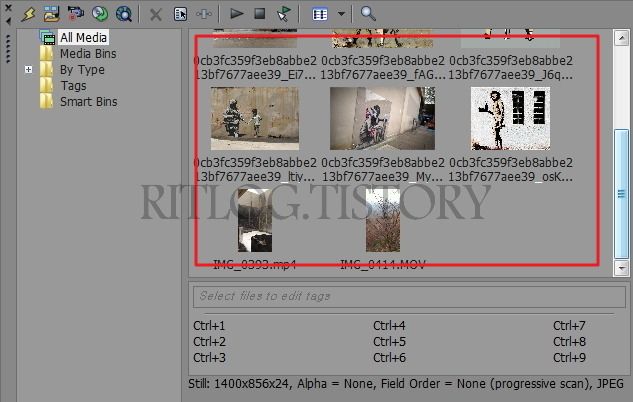Click the IMG_8393.mp4 file label

[255, 265]
